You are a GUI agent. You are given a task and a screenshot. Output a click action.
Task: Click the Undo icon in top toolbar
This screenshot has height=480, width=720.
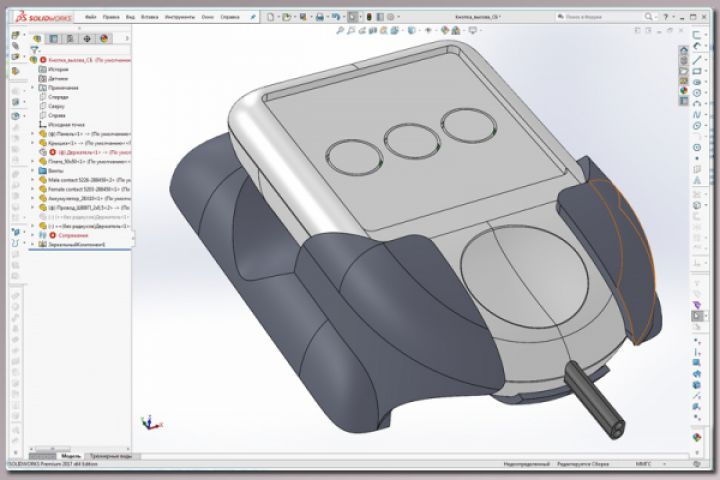coord(336,17)
